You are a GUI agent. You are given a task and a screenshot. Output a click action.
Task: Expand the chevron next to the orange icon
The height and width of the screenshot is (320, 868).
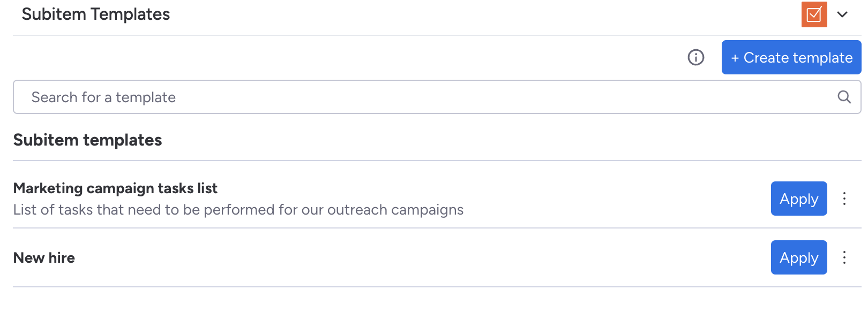(x=842, y=14)
